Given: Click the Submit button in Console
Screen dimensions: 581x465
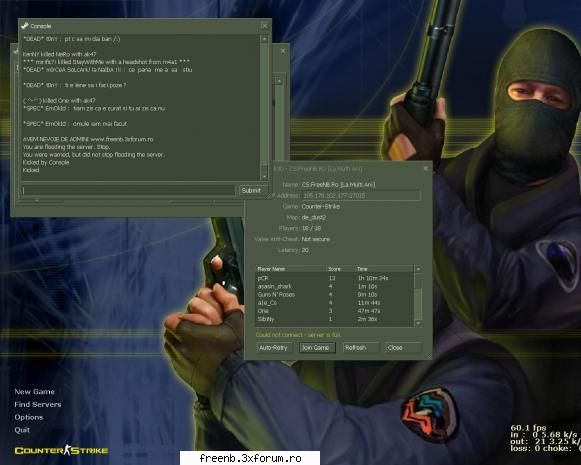Looking at the screenshot, I should point(251,190).
